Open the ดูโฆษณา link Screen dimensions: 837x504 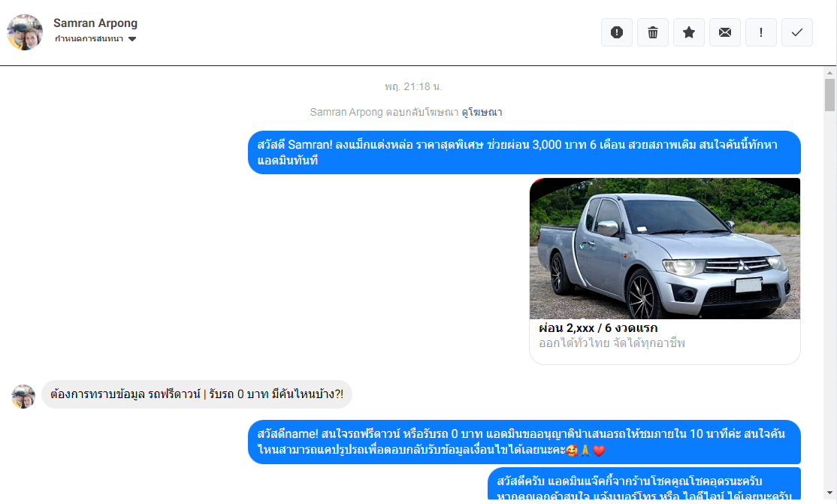(482, 112)
